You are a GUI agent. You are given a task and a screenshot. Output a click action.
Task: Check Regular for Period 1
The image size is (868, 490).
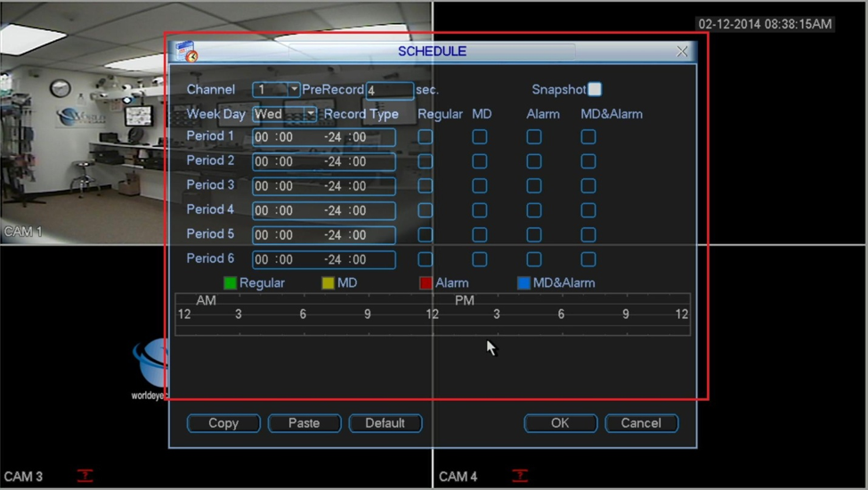click(426, 137)
